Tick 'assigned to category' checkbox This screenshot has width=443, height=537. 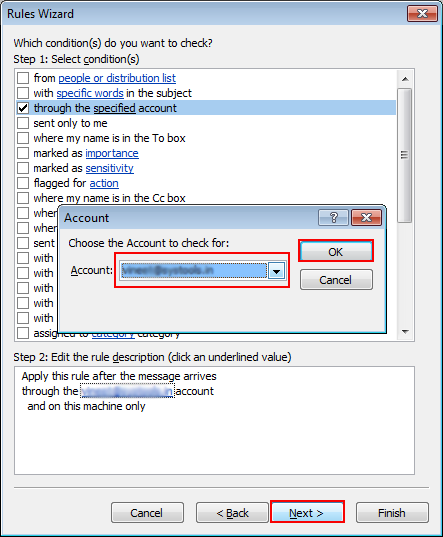point(23,333)
